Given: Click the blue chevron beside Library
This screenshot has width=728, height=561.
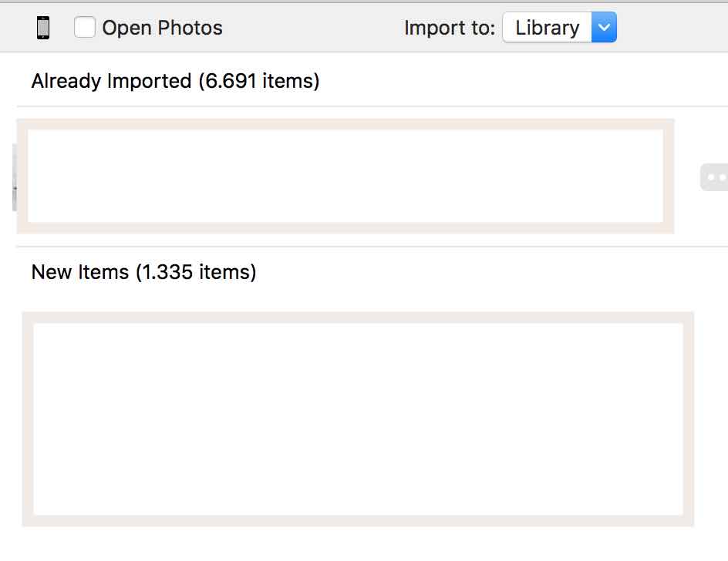Looking at the screenshot, I should 604,28.
